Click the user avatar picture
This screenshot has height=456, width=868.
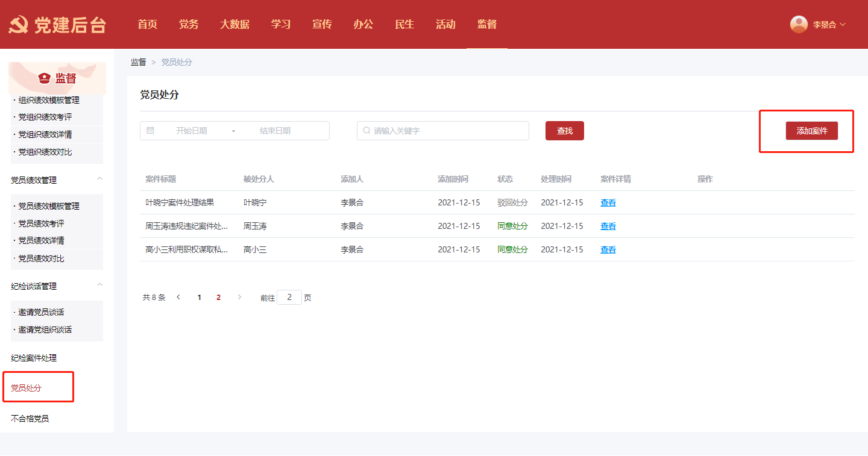click(799, 24)
